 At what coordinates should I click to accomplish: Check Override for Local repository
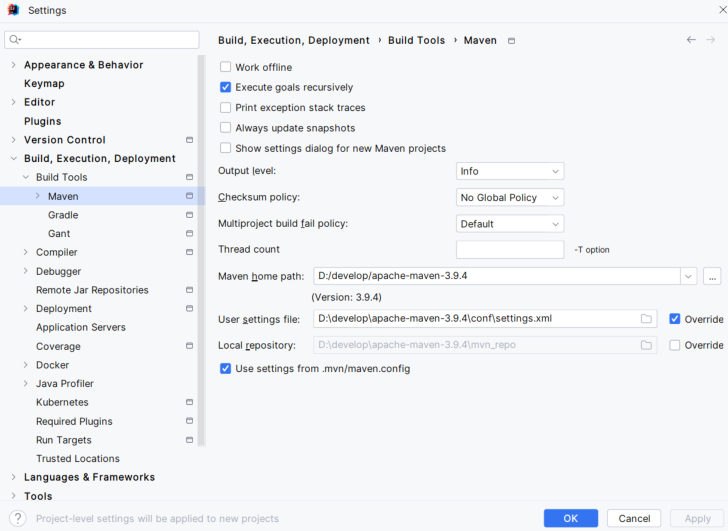675,345
